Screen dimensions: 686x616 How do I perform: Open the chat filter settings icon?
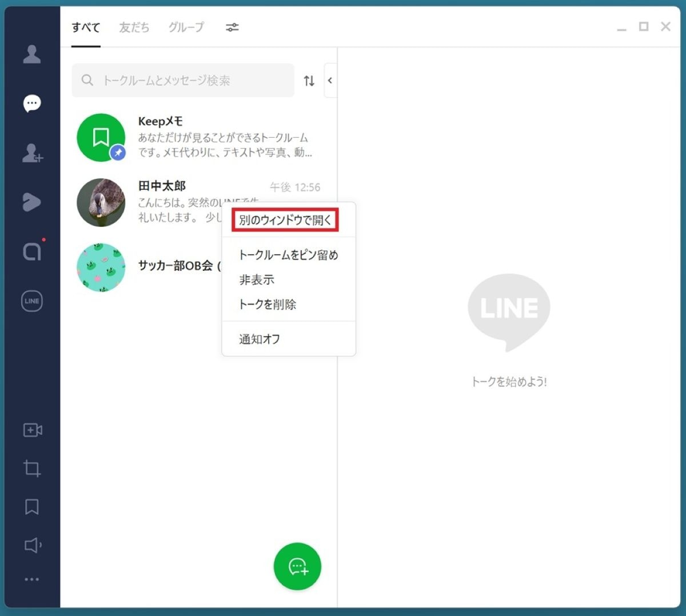232,27
